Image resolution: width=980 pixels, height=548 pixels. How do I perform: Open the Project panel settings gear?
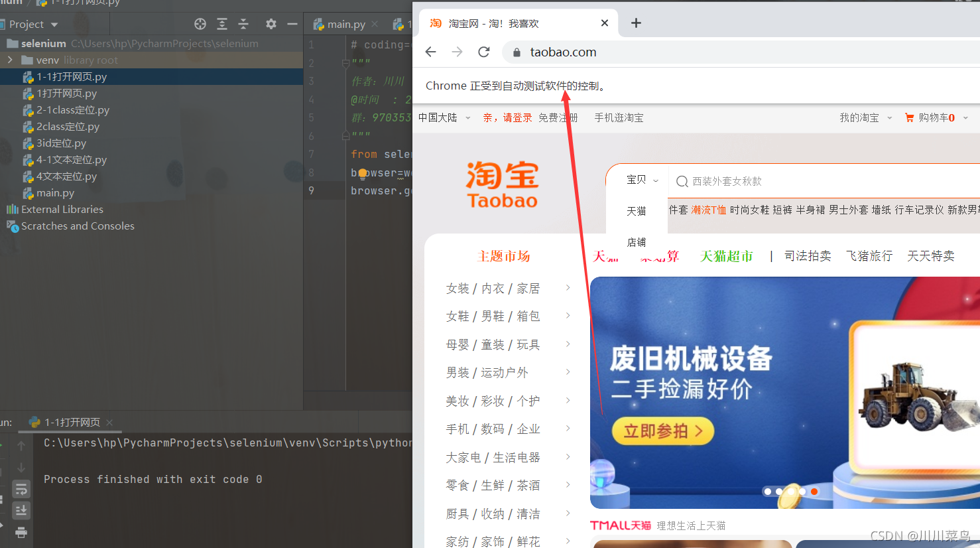pos(271,24)
